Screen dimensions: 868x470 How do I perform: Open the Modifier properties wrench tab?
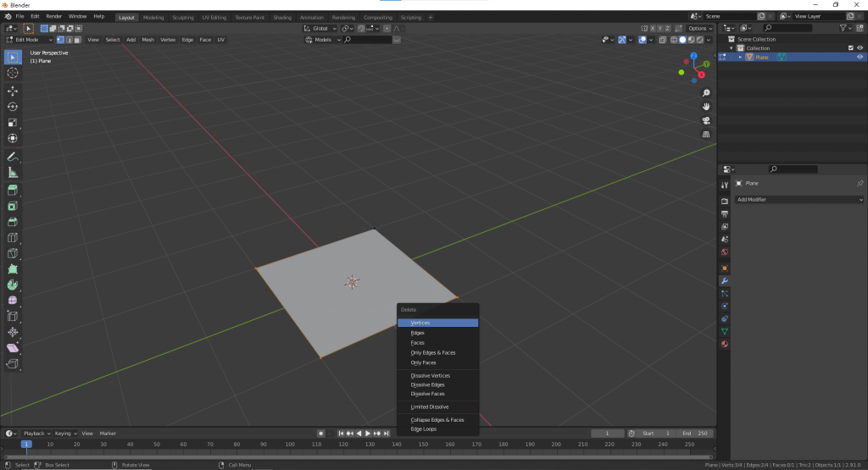click(724, 281)
